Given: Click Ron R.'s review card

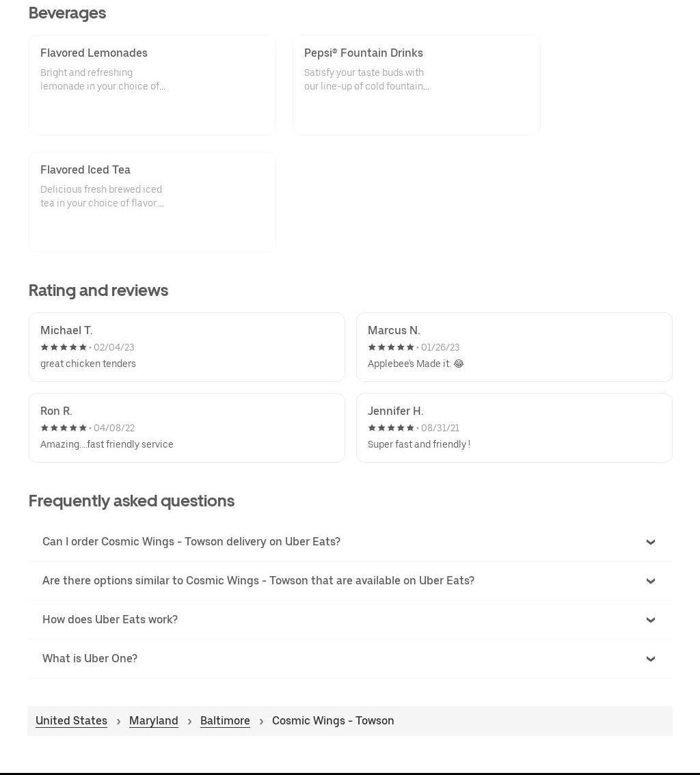Looking at the screenshot, I should (x=186, y=428).
